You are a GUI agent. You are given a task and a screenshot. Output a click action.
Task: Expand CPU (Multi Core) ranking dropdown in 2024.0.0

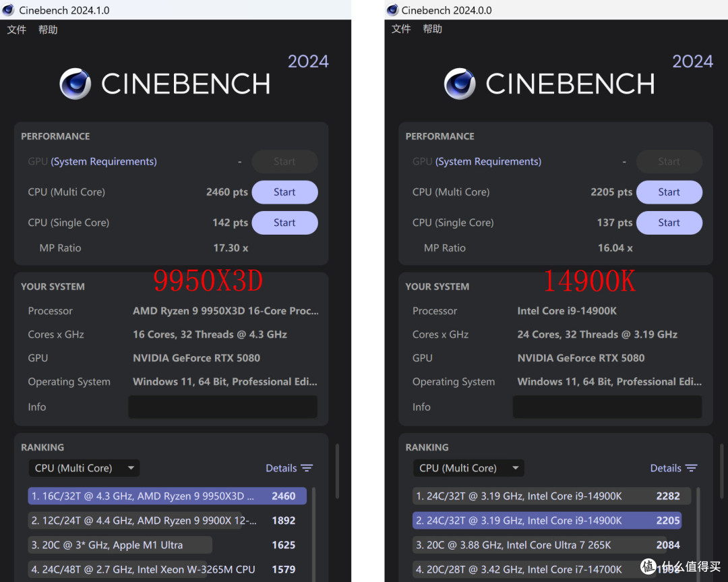(x=468, y=468)
